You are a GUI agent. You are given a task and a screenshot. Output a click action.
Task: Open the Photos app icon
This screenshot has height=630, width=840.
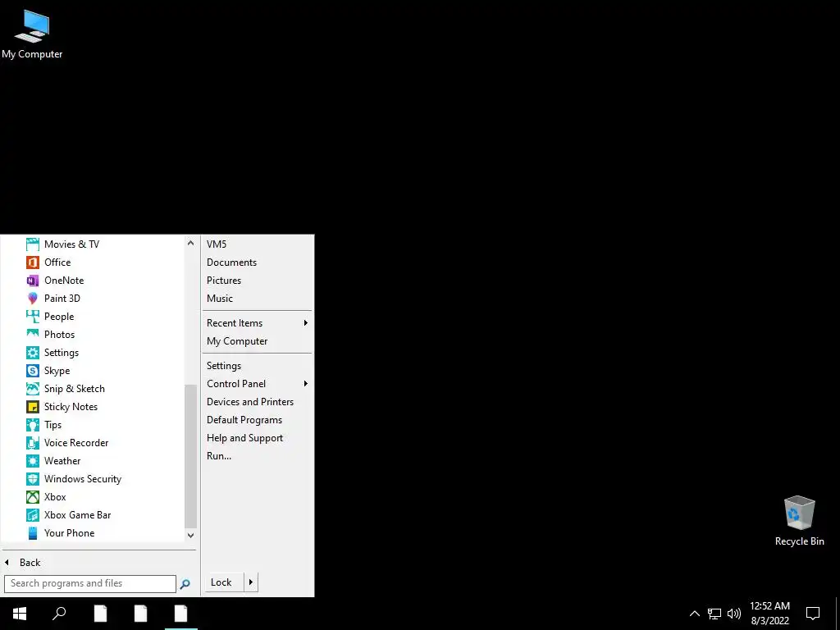(x=33, y=335)
